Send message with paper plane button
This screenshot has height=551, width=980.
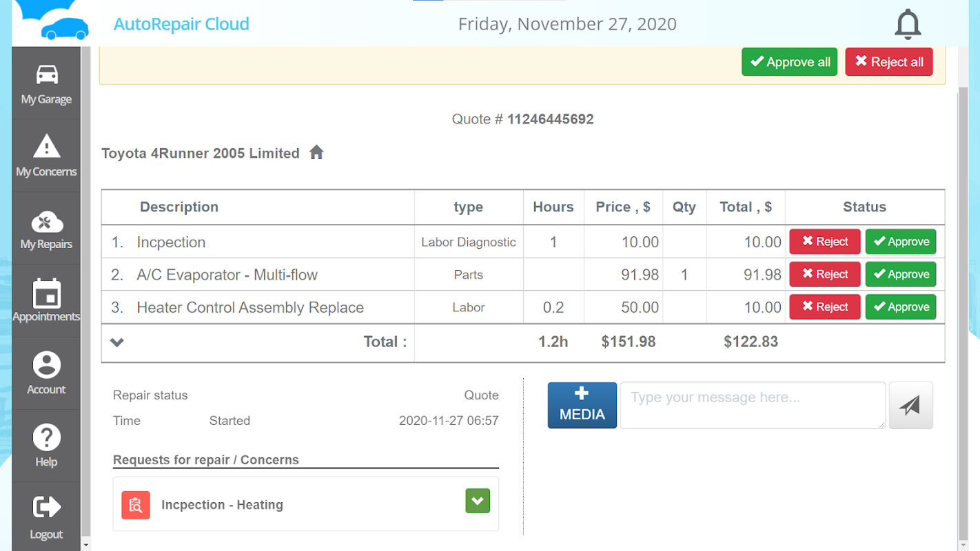[x=910, y=406]
